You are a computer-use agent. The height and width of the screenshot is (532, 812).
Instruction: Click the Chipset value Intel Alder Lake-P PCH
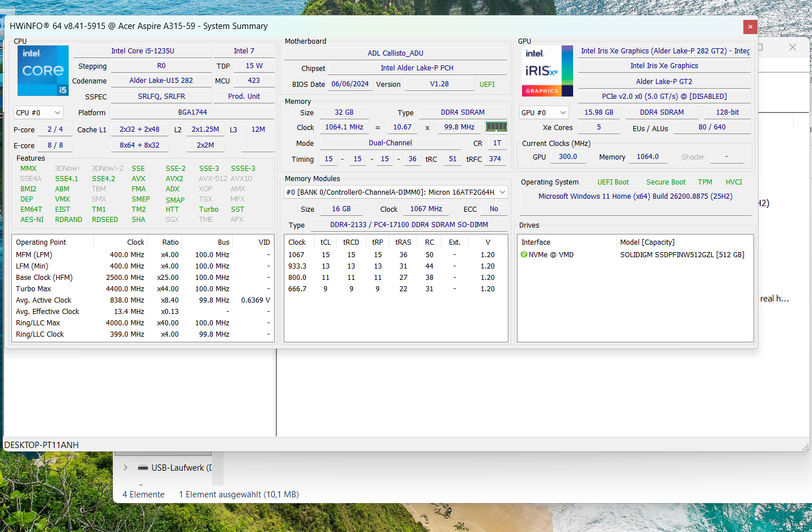tap(417, 68)
